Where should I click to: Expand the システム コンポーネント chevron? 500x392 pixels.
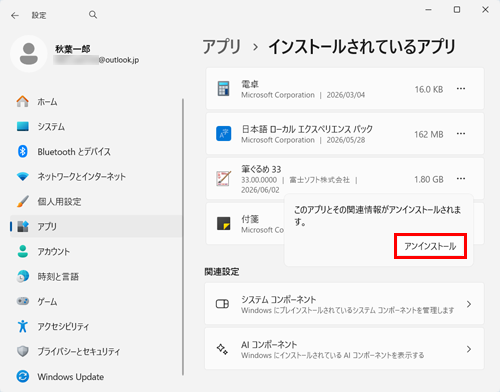[x=469, y=304]
